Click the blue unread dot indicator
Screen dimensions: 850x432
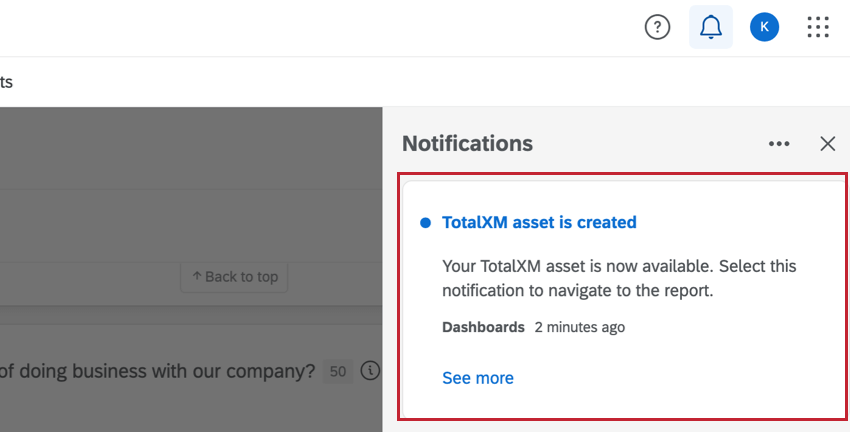click(425, 222)
